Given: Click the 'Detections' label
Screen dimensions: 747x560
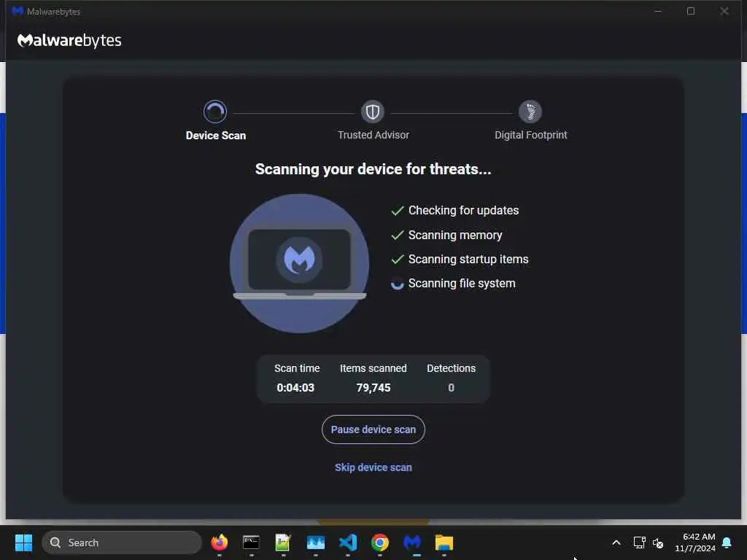Looking at the screenshot, I should 451,368.
